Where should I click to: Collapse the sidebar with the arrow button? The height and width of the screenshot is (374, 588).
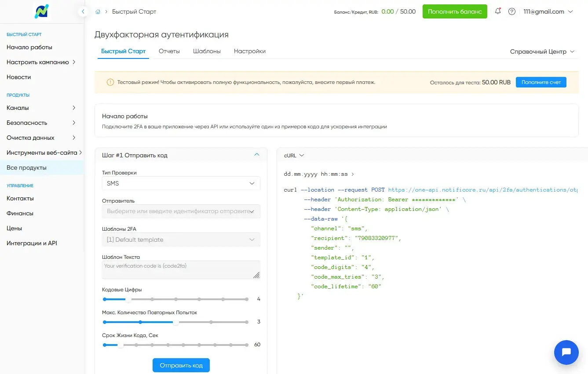[x=83, y=12]
